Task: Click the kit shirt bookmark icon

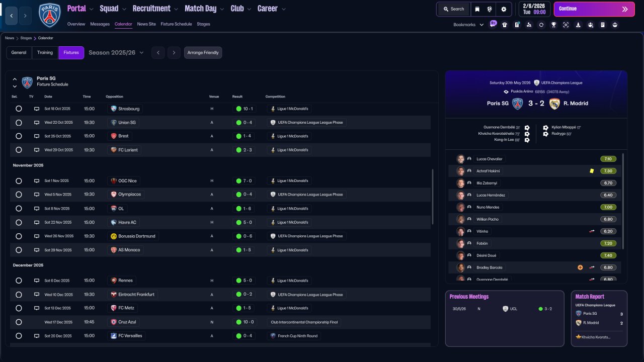Action: point(505,25)
